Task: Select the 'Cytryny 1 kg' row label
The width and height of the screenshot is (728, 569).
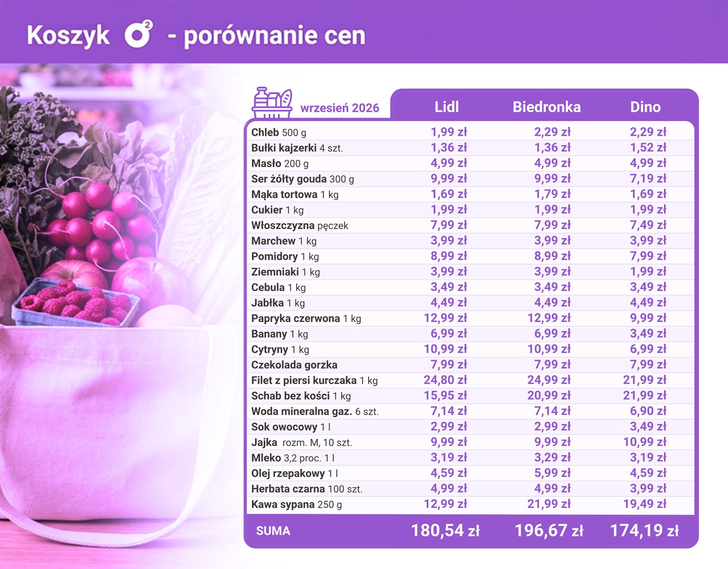Action: coord(280,349)
